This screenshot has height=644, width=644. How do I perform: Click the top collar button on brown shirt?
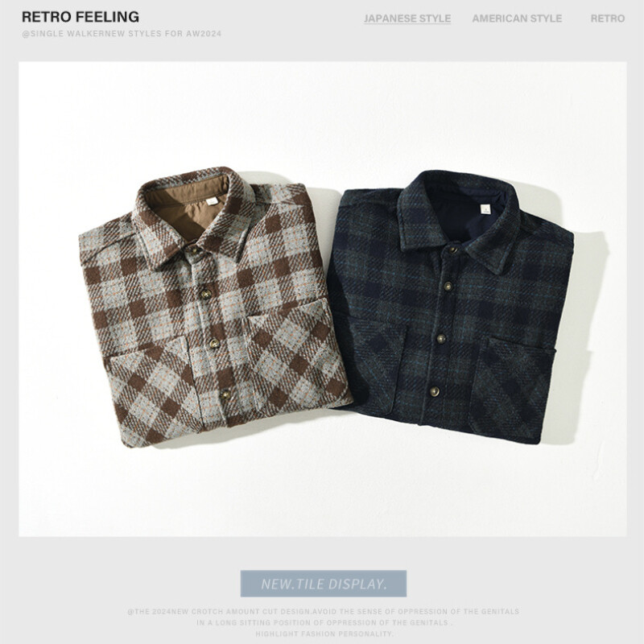click(x=193, y=250)
